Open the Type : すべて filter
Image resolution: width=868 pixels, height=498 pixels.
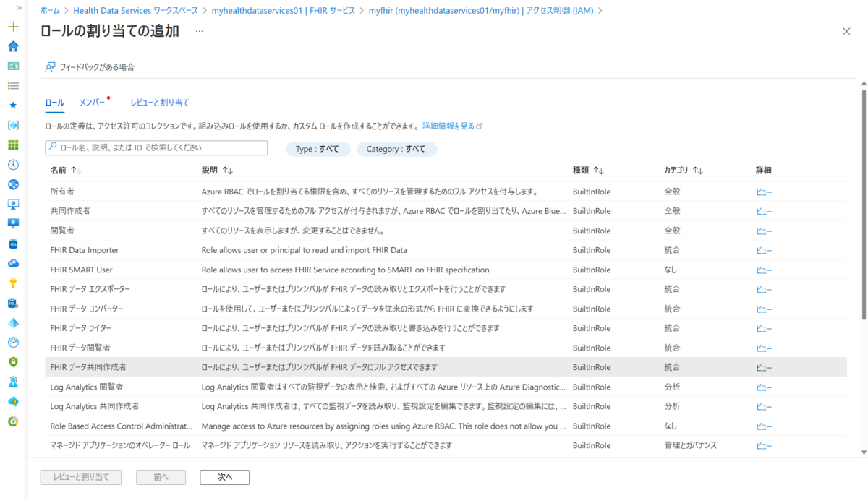click(x=318, y=149)
